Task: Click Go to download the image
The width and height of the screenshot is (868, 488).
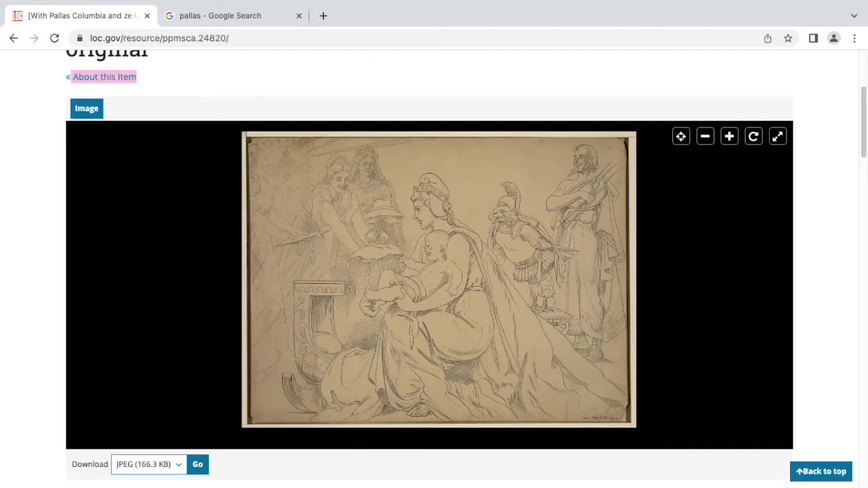Action: [197, 464]
